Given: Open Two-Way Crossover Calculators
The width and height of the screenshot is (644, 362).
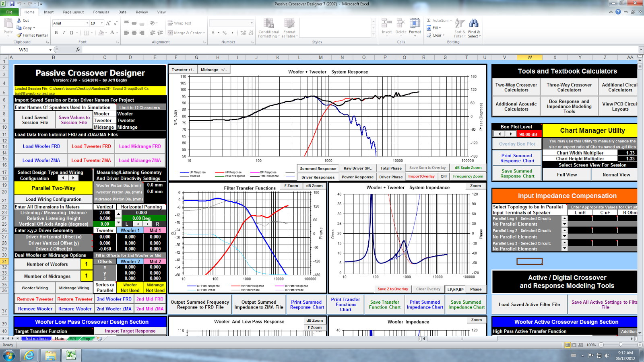Looking at the screenshot, I should coord(516,87).
